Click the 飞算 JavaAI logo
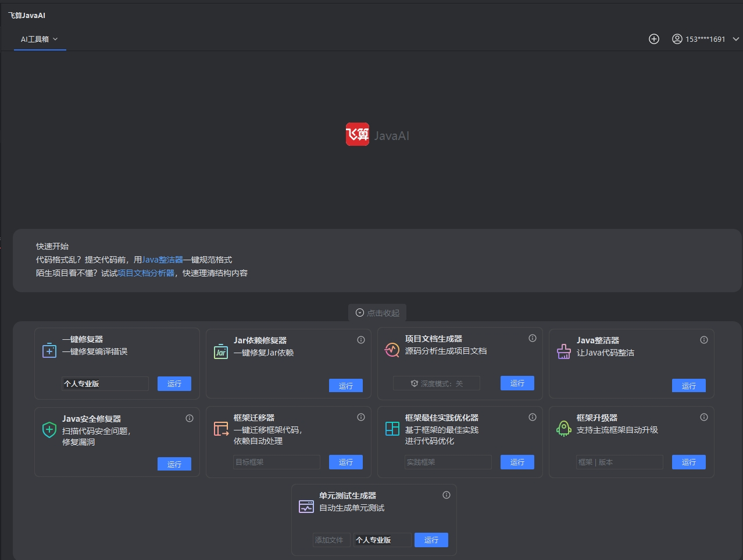Screen dimensions: 743x560 click(377, 135)
